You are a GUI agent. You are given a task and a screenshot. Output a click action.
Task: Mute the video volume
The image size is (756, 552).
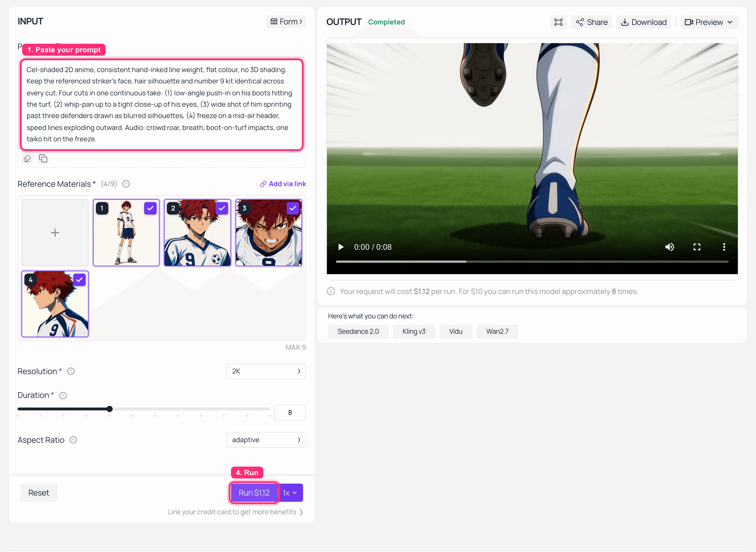click(669, 247)
